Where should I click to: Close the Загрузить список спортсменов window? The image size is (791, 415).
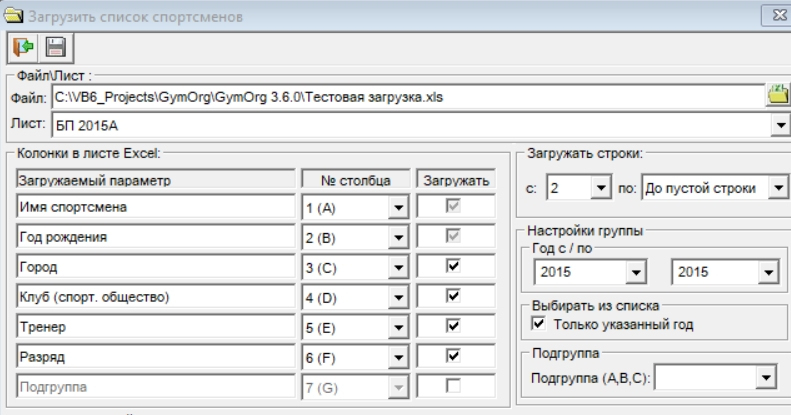click(776, 15)
